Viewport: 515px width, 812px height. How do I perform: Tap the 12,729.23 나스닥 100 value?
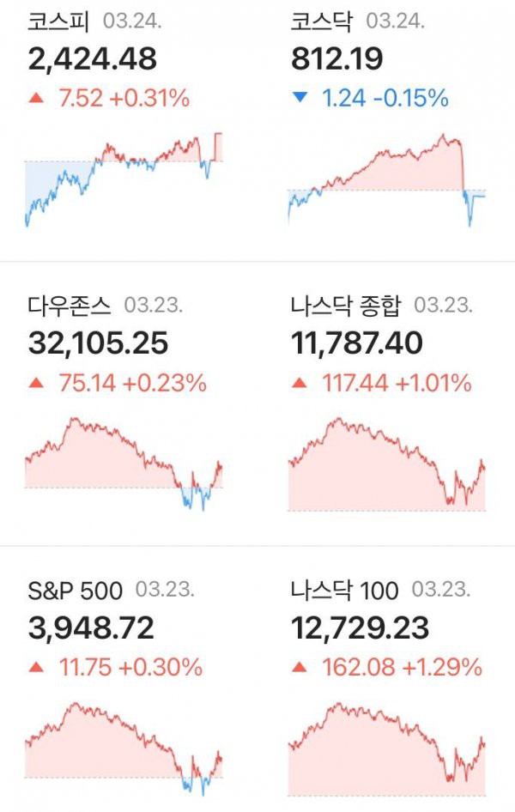tap(360, 627)
